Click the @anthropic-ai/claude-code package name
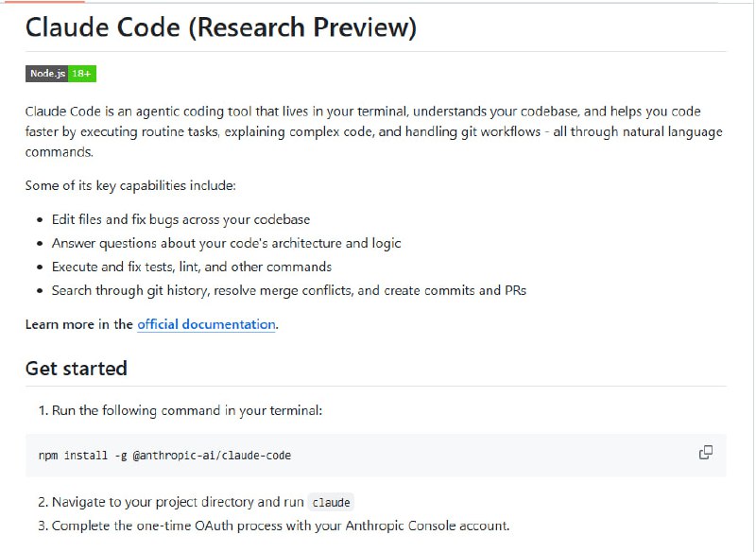This screenshot has width=756, height=552. [x=212, y=456]
